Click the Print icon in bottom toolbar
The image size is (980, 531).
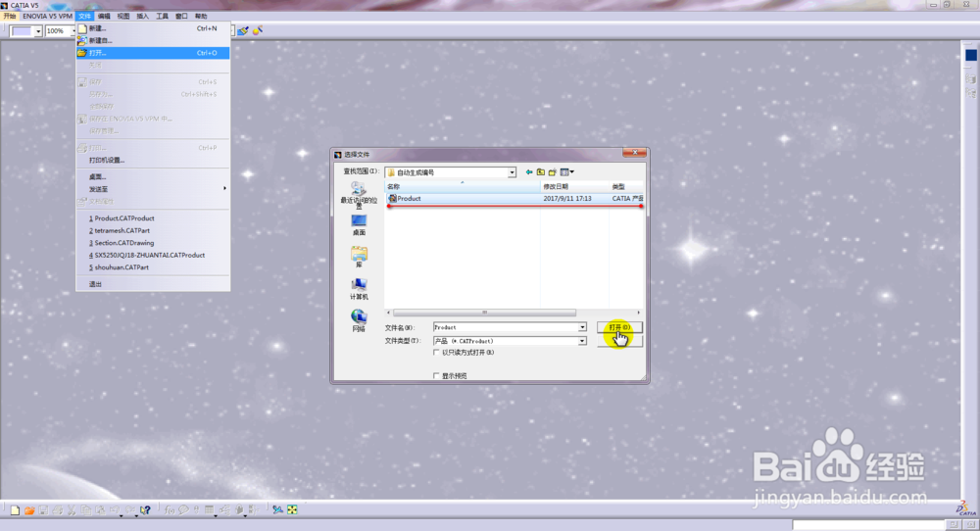pos(58,510)
